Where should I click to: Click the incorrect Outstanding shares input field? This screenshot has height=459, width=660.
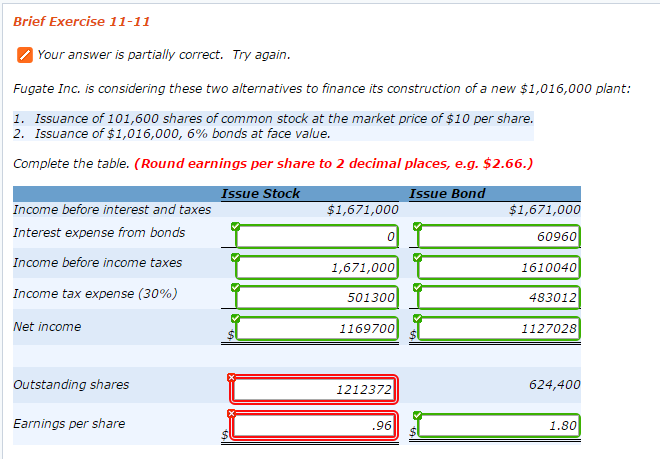(x=314, y=389)
